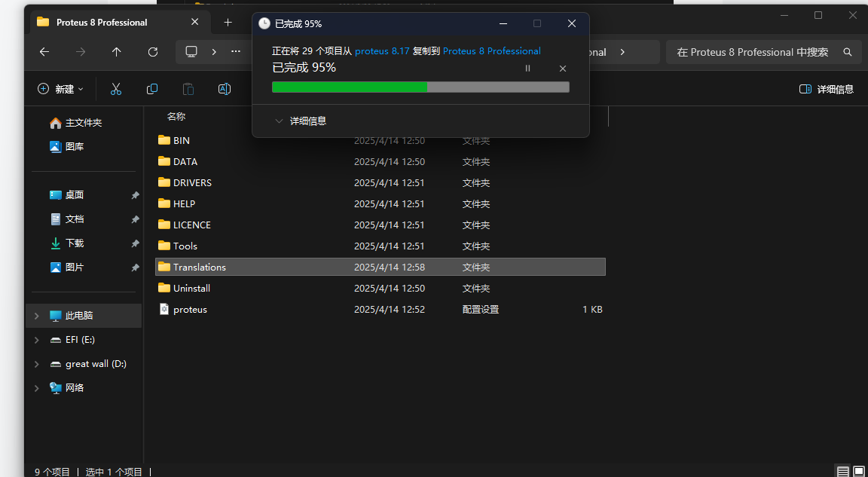Click the Proteus 8 Professional destination link

click(491, 51)
